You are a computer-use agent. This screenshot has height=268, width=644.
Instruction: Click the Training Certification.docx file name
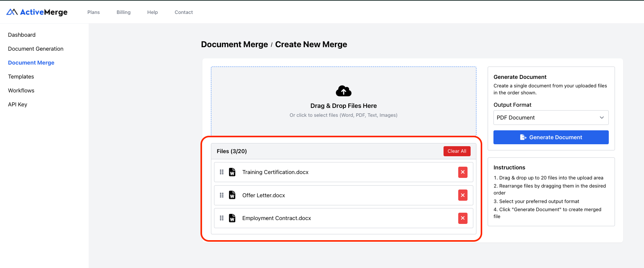pyautogui.click(x=276, y=172)
